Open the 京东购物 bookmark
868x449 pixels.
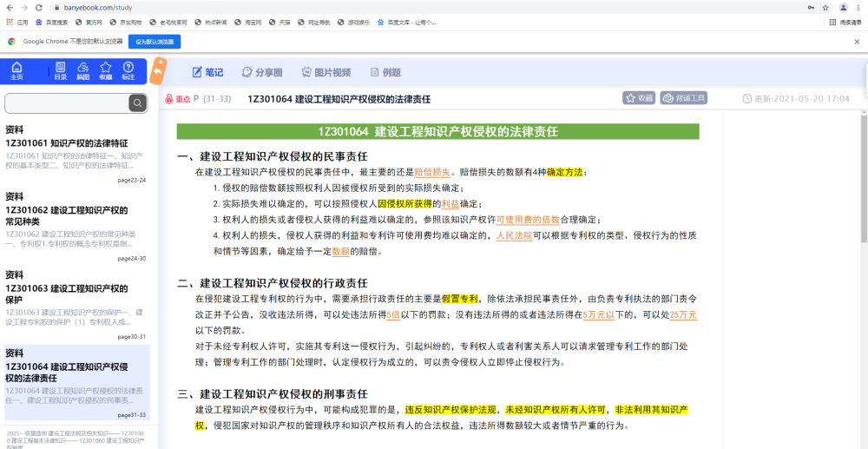[x=126, y=23]
